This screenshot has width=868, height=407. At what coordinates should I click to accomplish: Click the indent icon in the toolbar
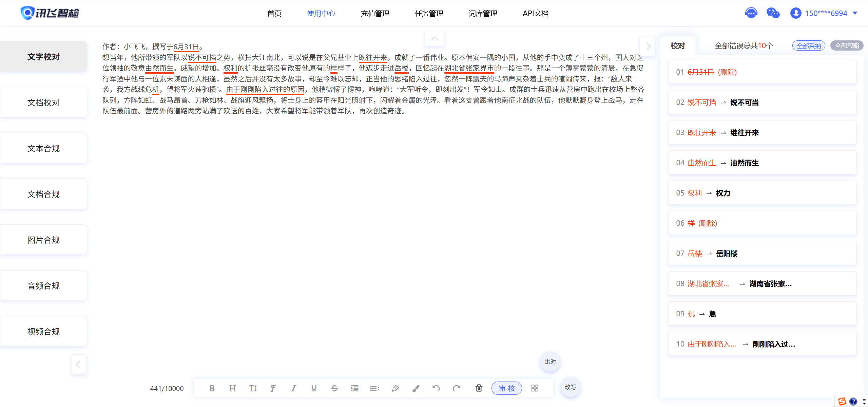pyautogui.click(x=354, y=388)
